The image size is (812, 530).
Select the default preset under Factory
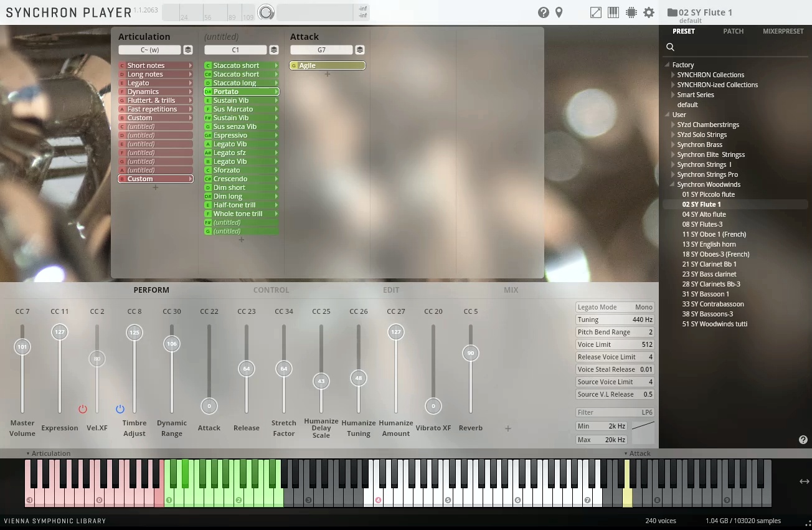tap(687, 105)
